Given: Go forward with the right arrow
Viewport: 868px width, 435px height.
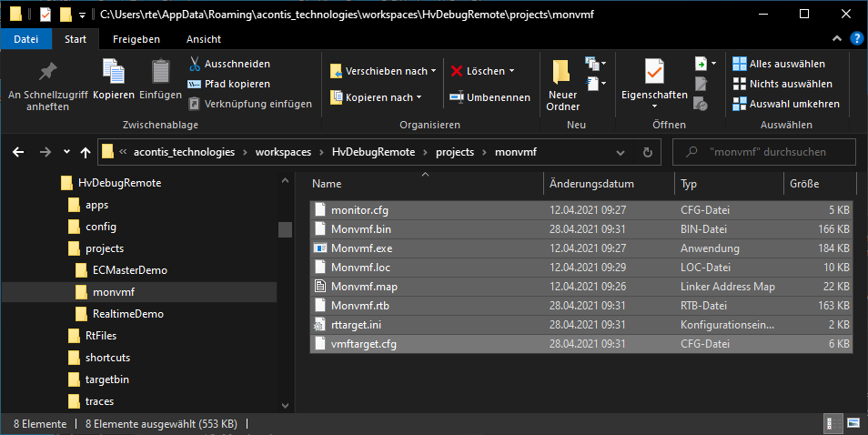Looking at the screenshot, I should (x=45, y=152).
